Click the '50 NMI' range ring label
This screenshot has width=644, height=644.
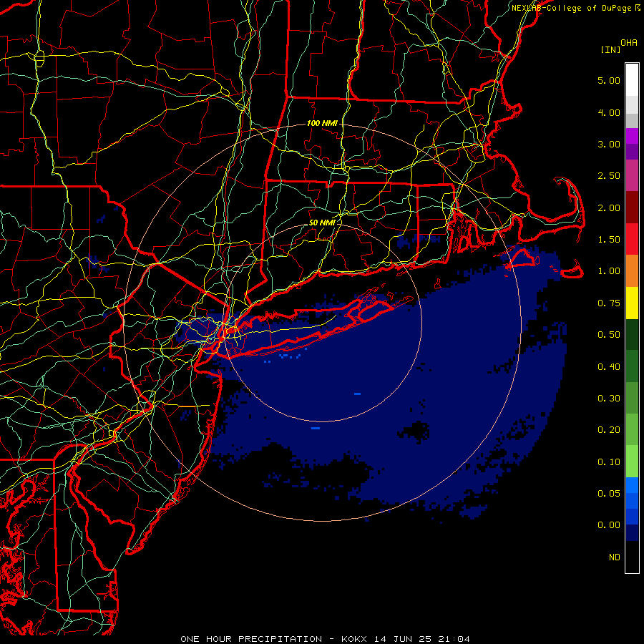pyautogui.click(x=322, y=223)
